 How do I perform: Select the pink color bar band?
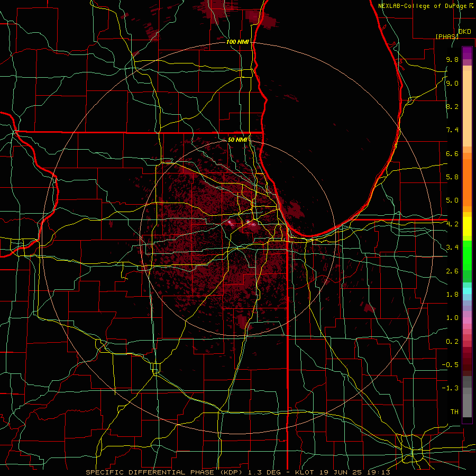tap(467, 321)
